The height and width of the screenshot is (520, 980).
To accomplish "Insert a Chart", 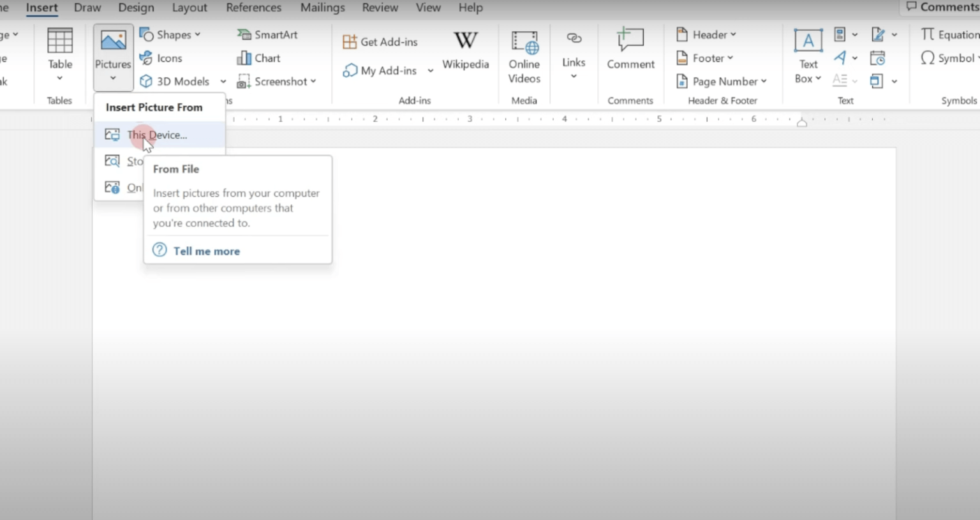I will click(x=258, y=58).
